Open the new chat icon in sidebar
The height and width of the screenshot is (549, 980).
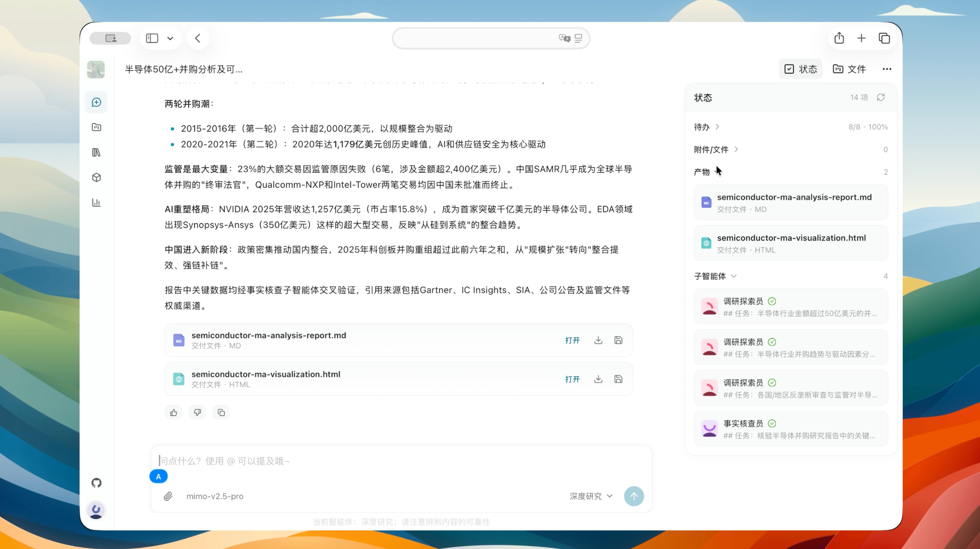[96, 102]
